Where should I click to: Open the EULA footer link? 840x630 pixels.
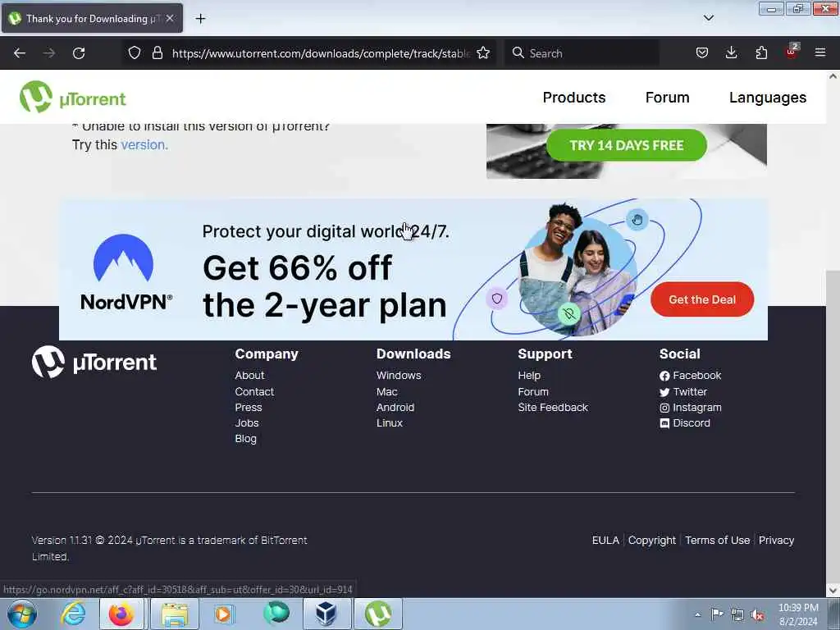(605, 540)
